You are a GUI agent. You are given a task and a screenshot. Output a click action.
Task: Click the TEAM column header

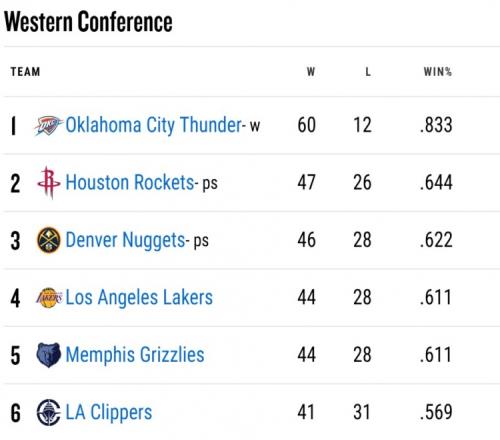click(25, 72)
